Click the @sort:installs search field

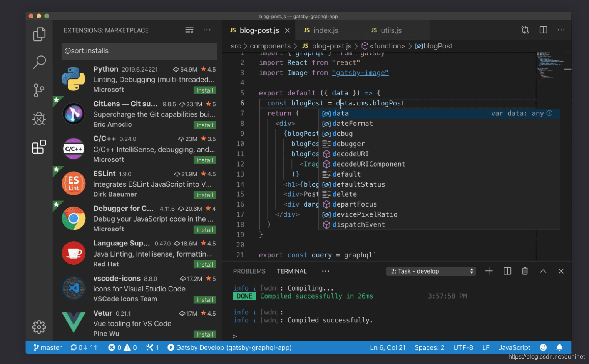139,51
